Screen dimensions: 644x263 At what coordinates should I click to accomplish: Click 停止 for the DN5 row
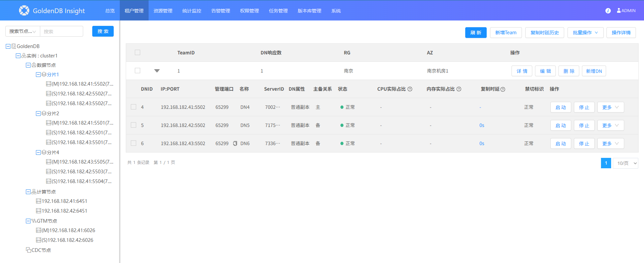pyautogui.click(x=584, y=125)
